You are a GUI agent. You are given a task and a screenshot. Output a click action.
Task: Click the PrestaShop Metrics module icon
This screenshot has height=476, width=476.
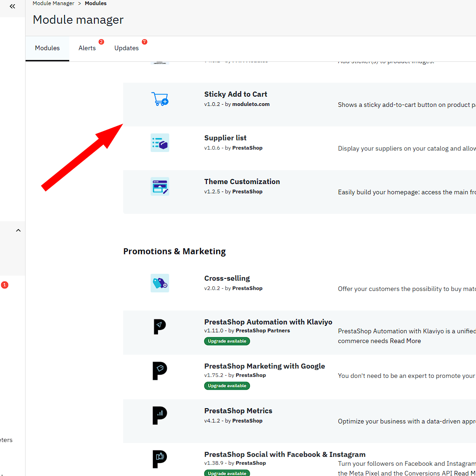pos(160,415)
